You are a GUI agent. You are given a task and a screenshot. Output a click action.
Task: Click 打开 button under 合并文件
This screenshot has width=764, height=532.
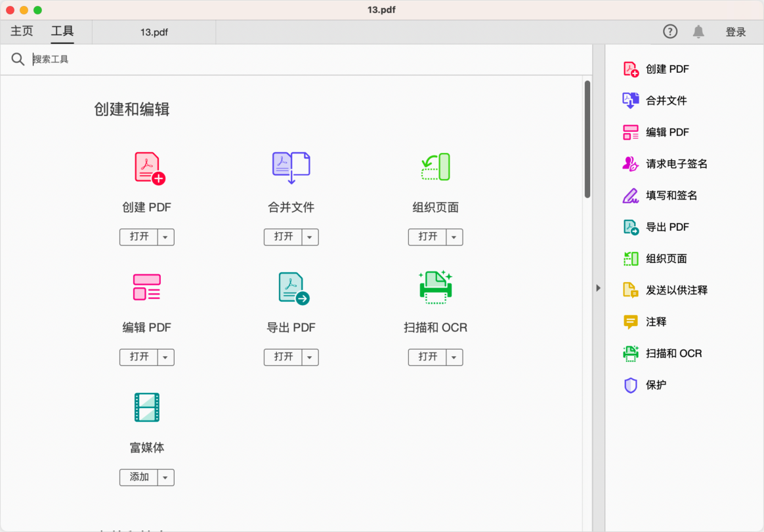283,237
